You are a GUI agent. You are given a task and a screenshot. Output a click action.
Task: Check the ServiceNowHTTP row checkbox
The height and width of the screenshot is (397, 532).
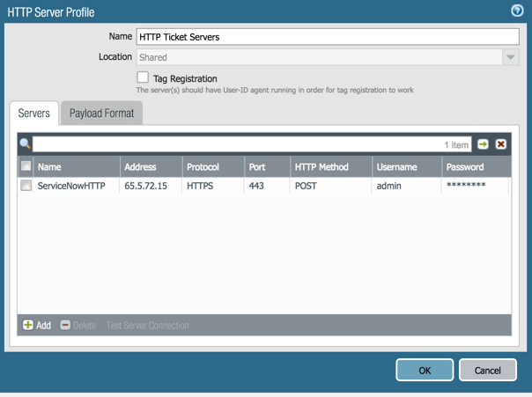26,186
